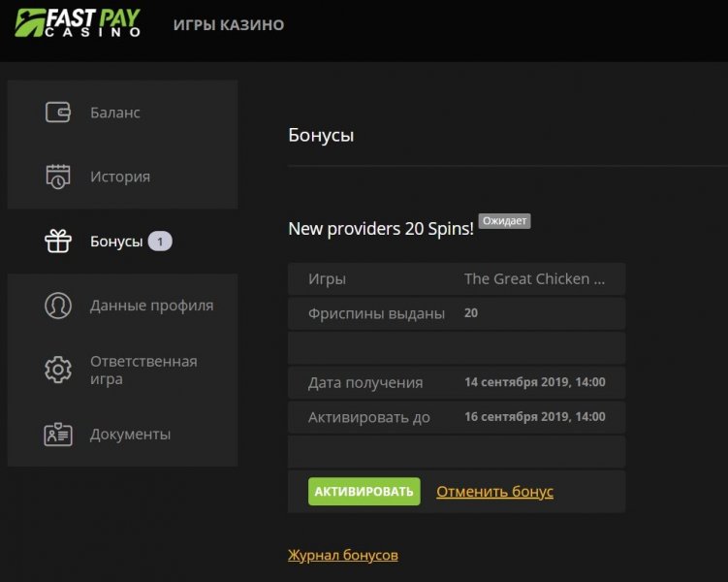The width and height of the screenshot is (728, 582).
Task: Click the gear icon for Ответственная игра
Action: coord(58,370)
